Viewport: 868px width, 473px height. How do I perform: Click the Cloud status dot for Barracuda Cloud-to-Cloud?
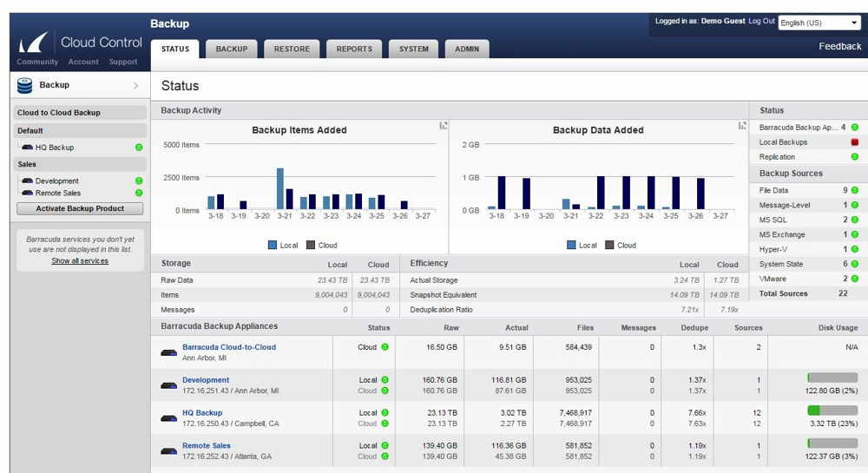(385, 347)
